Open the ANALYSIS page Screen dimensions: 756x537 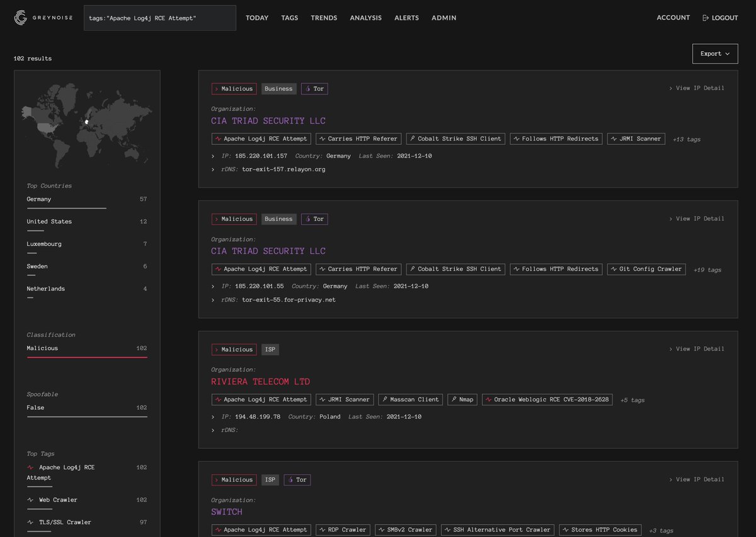(x=365, y=18)
